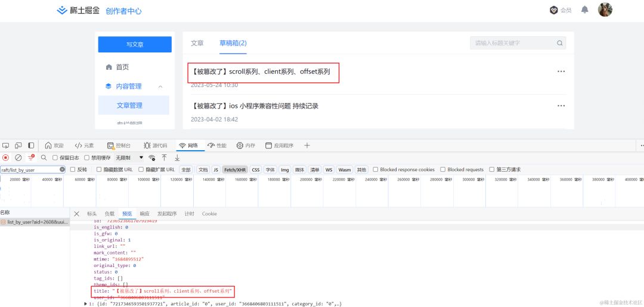
Task: Switch to the 文章 tab
Action: 197,43
